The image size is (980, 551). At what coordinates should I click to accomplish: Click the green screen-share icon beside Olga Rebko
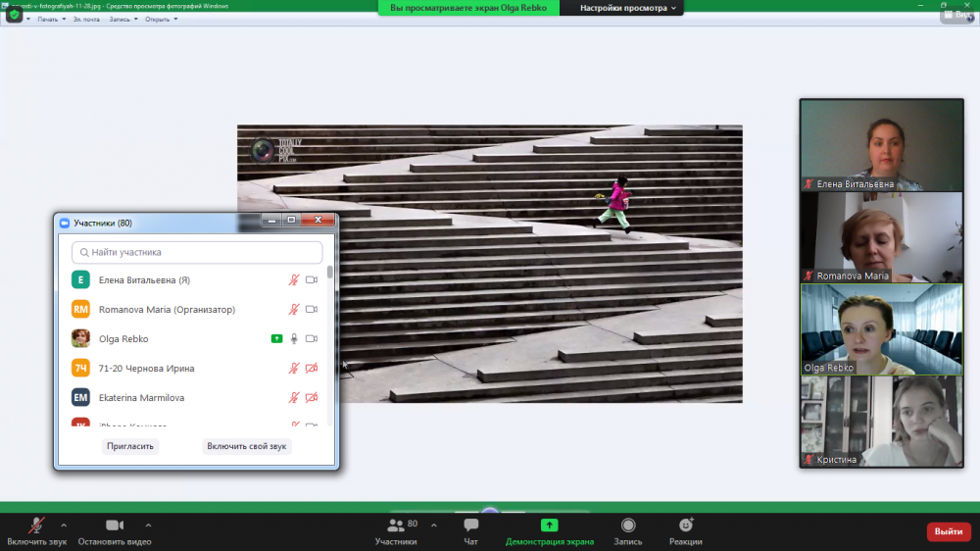click(276, 339)
